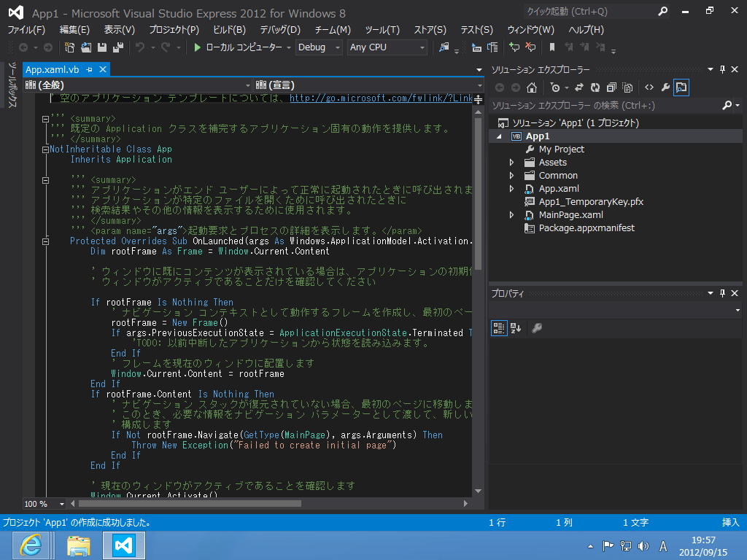Click the Undo toolbar icon
Screen dimensions: 747x560
140,47
